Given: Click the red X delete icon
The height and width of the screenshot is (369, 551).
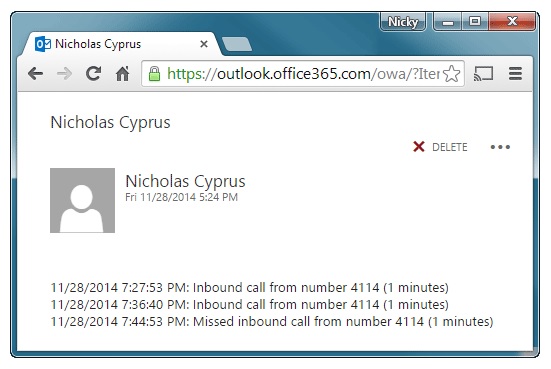Looking at the screenshot, I should click(419, 147).
